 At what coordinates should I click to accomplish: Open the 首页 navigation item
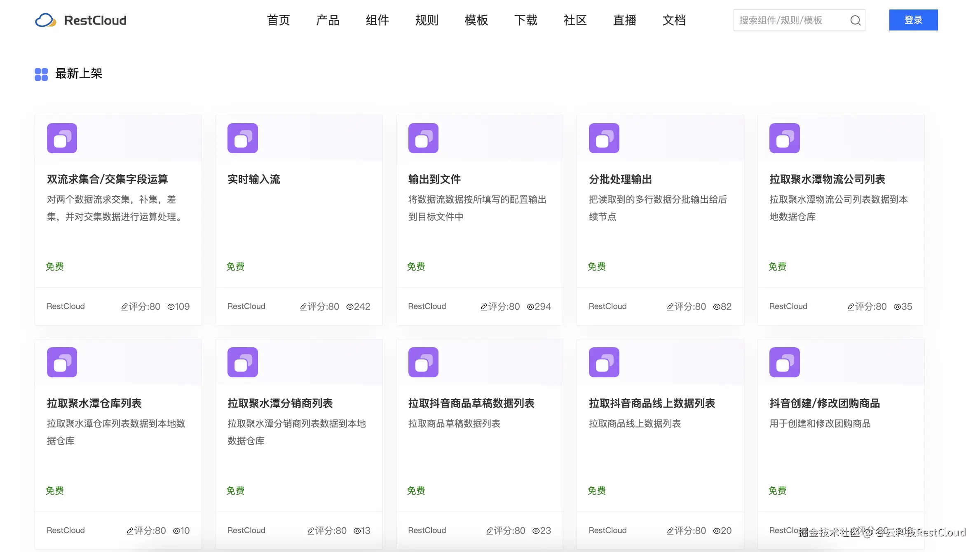click(279, 20)
